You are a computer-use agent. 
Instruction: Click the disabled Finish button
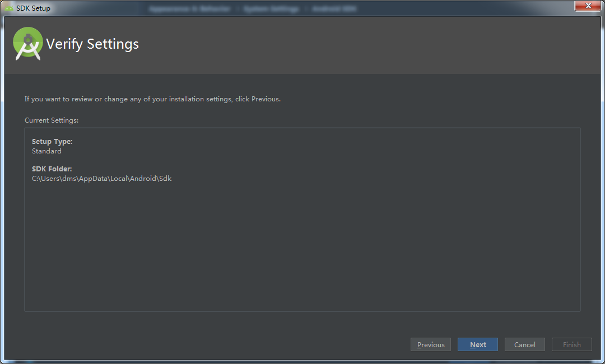click(x=571, y=344)
